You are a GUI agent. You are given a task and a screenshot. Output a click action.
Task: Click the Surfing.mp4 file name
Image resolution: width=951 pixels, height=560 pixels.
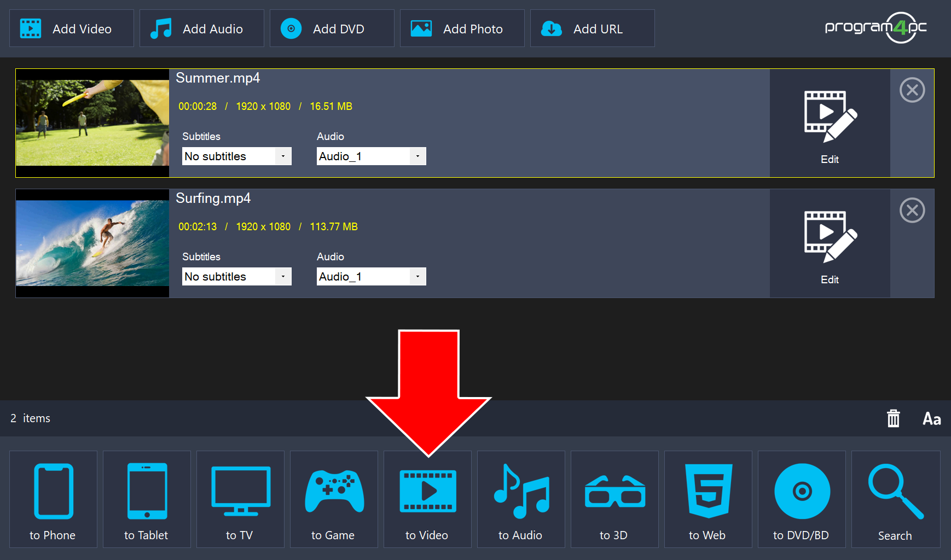(213, 199)
